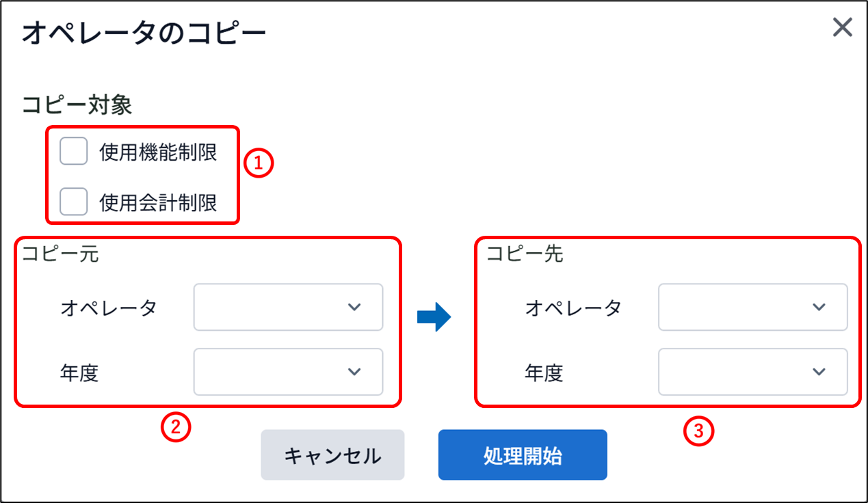
Task: Tick the 使用会計制限 checkbox
Action: (x=74, y=202)
